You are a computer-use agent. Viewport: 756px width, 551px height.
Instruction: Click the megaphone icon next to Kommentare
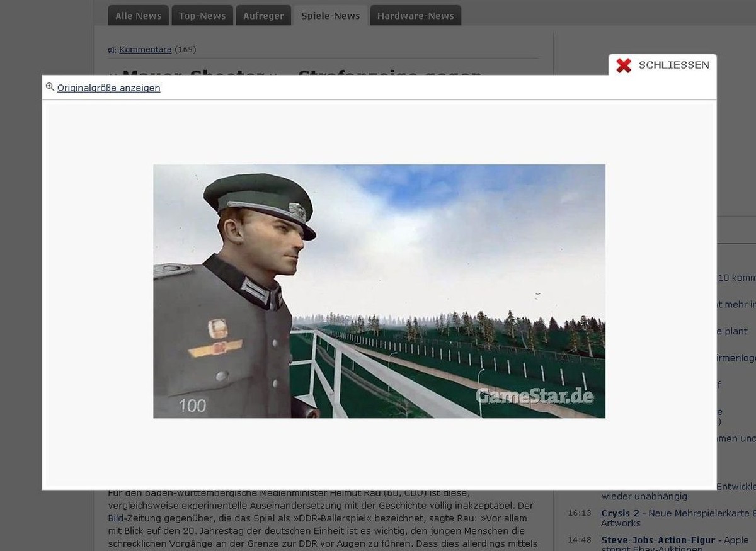coord(112,50)
